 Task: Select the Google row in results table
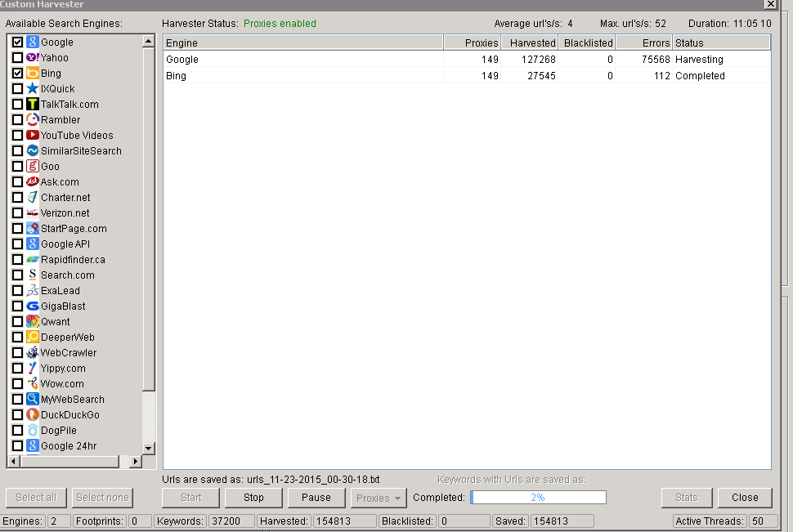point(467,60)
